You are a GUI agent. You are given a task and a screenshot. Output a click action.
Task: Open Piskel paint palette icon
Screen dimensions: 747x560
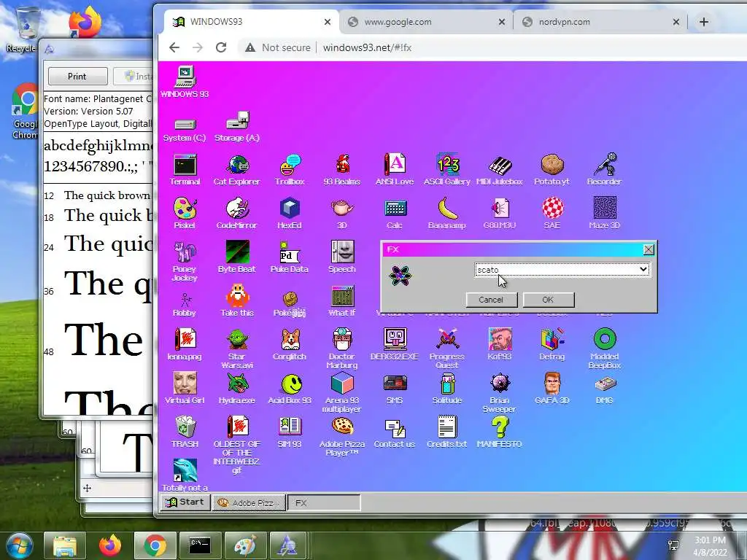click(185, 214)
